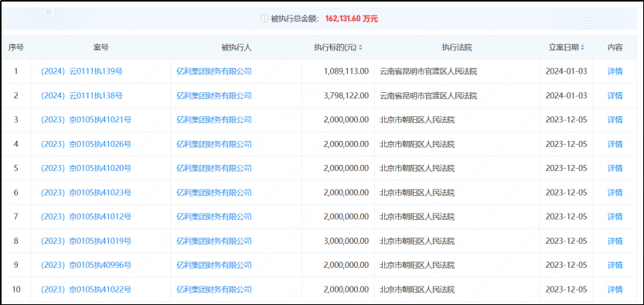Open 亿利集团财务有限公司 in row 3

[x=214, y=120]
